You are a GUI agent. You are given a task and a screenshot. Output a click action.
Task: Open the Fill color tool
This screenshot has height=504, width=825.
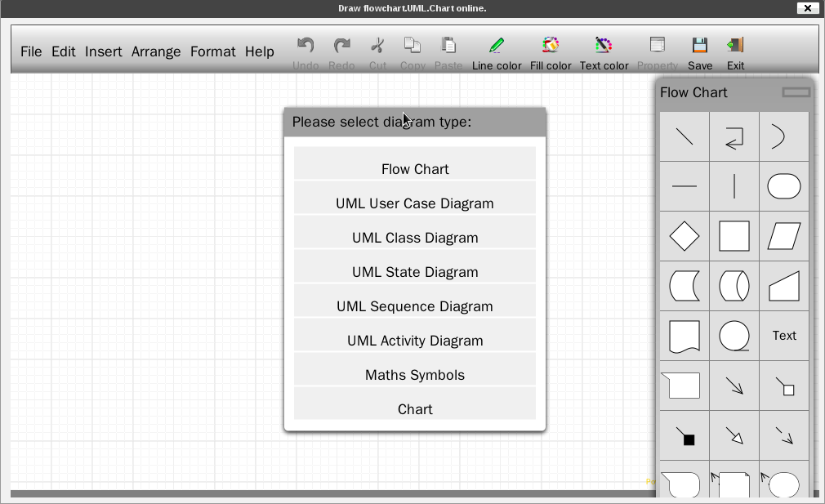[551, 54]
